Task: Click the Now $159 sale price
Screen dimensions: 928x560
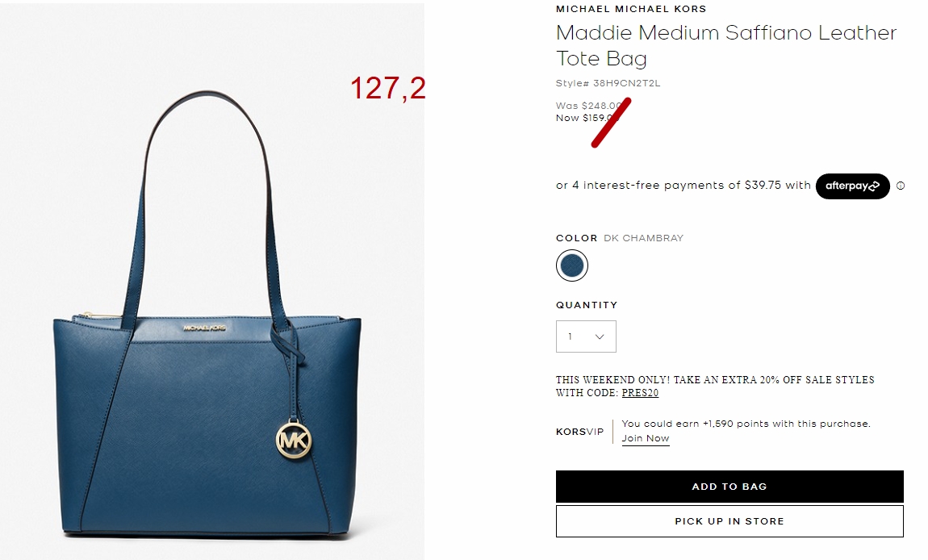Action: click(x=587, y=118)
